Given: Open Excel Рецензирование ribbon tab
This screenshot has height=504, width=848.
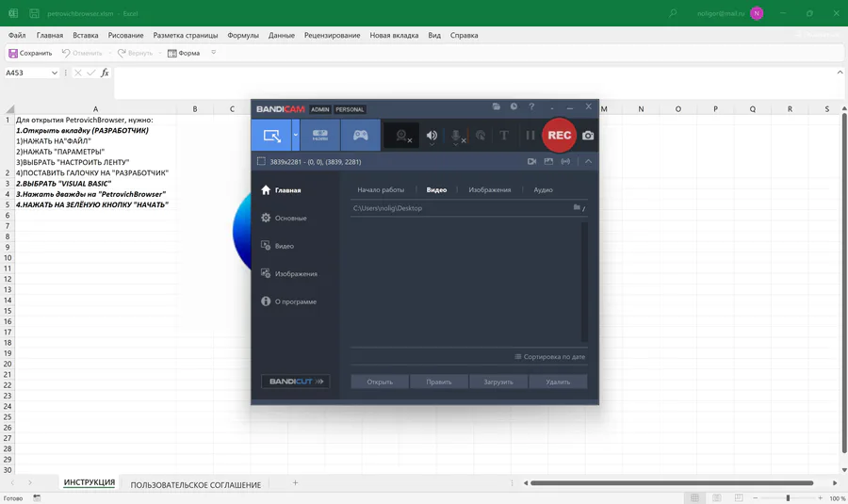Looking at the screenshot, I should coord(332,35).
